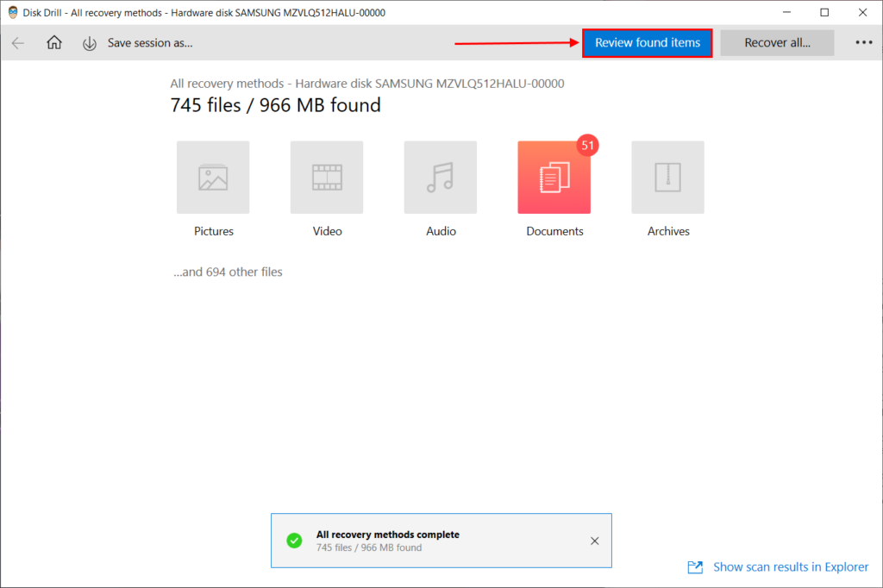Click the '745 files / 966 MB found' heading
The image size is (883, 588).
point(275,105)
